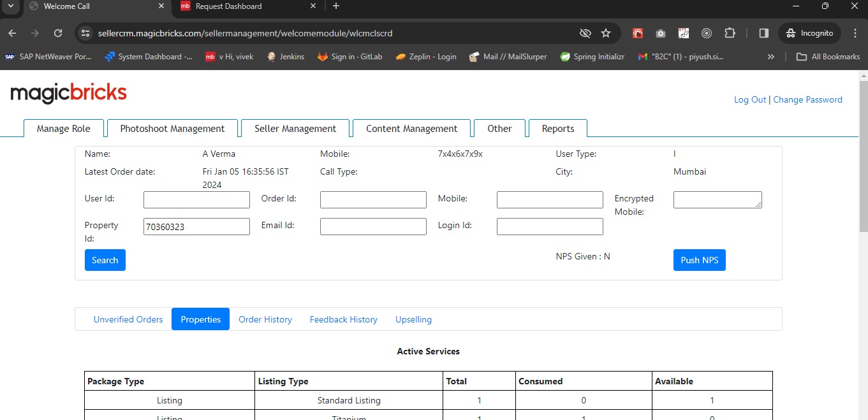The image size is (868, 420).
Task: Click the Log Out link
Action: pyautogui.click(x=750, y=99)
